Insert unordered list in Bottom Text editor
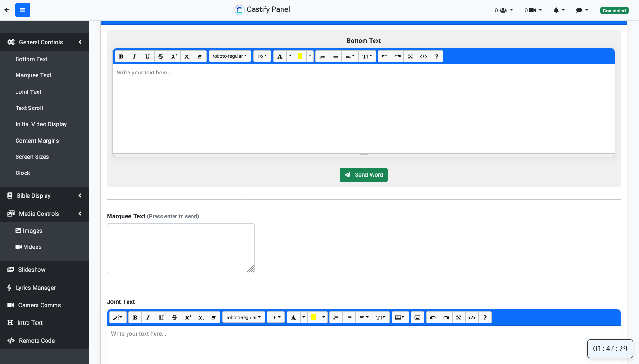The width and height of the screenshot is (639, 364). point(335,56)
